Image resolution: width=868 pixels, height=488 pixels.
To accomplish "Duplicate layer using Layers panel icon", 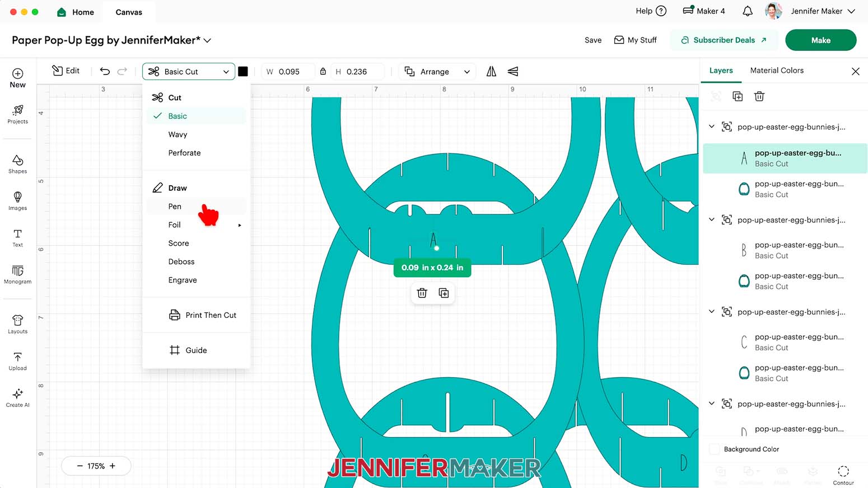I will click(x=738, y=96).
